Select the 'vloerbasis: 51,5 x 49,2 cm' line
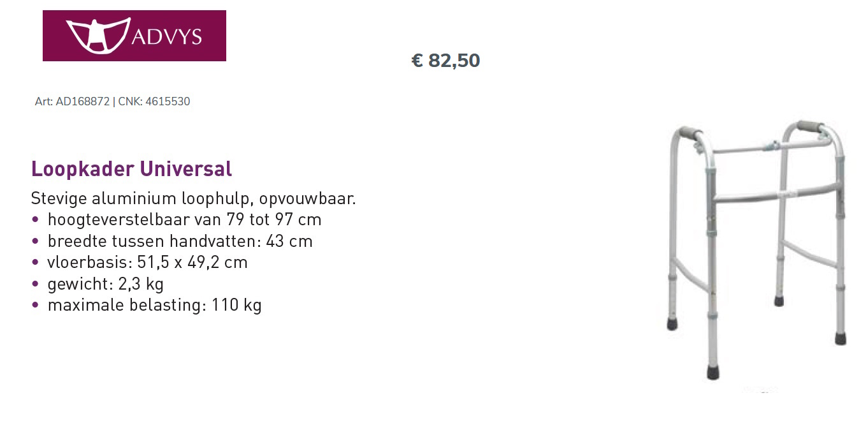Image resolution: width=868 pixels, height=430 pixels. [147, 262]
